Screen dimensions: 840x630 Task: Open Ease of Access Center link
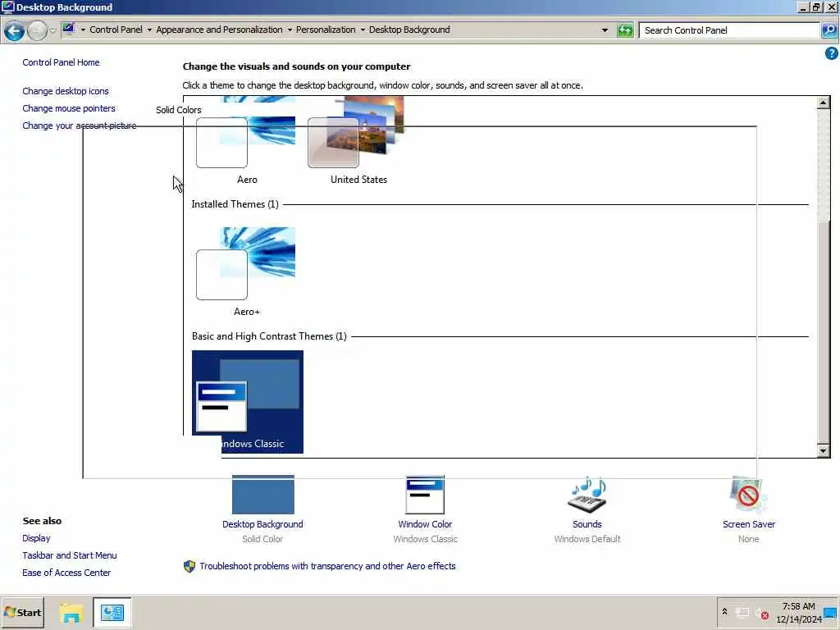point(66,573)
